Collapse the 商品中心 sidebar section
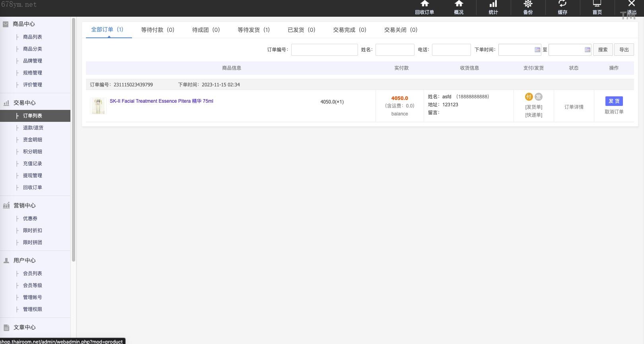This screenshot has height=344, width=644. 24,24
